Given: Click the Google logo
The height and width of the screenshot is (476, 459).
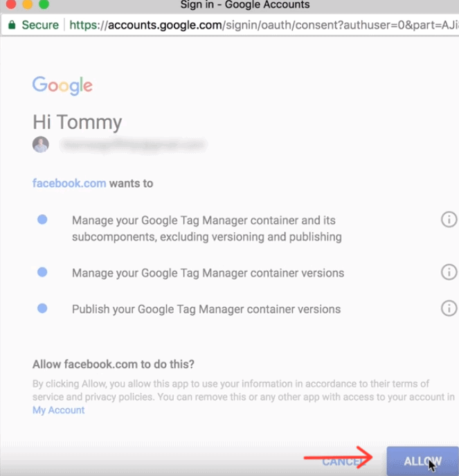Looking at the screenshot, I should (x=62, y=85).
